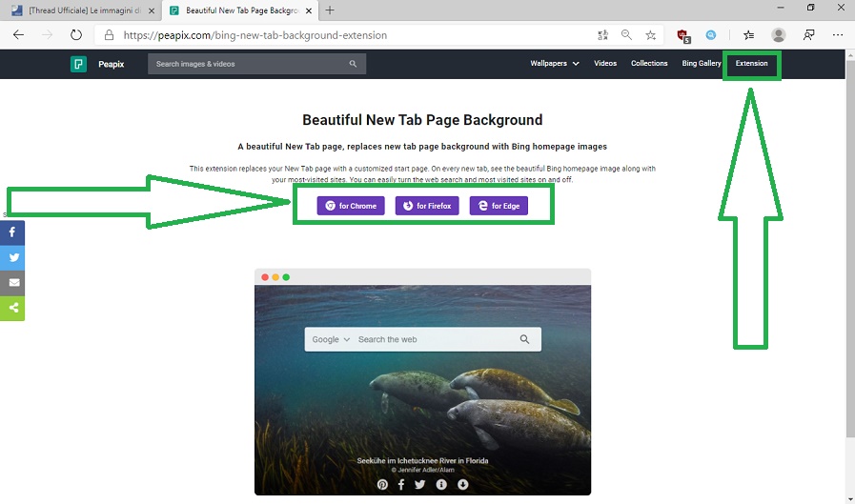Click the green share icon in side bar
This screenshot has height=504, width=855.
tap(12, 308)
